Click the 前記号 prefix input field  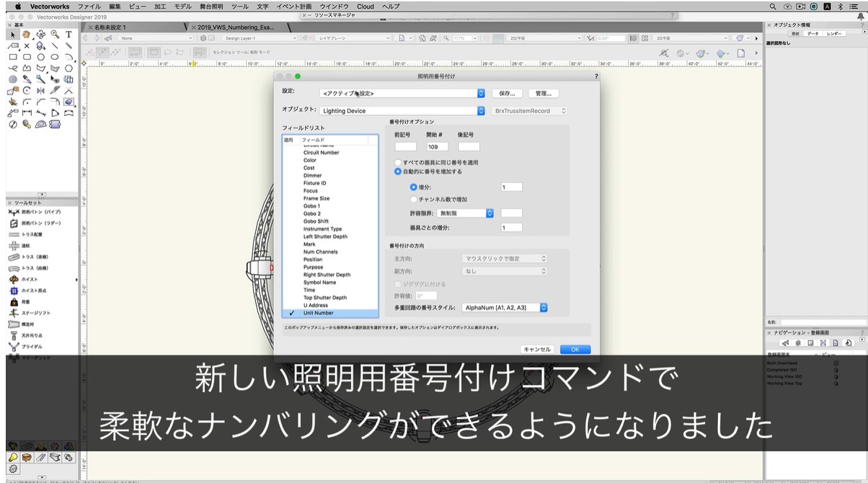(x=405, y=147)
